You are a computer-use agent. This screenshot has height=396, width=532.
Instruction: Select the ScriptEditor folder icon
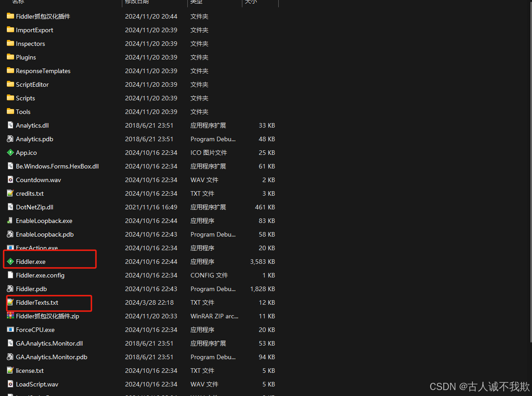[x=10, y=84]
